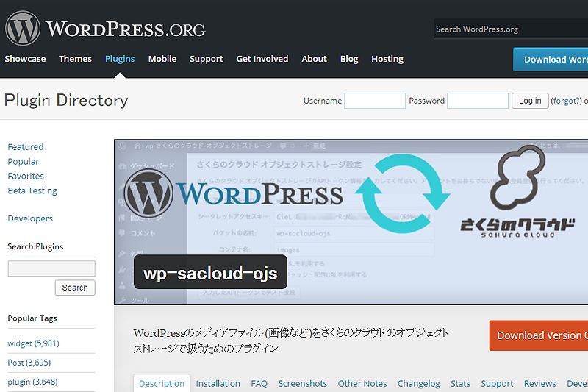Click into the Password field

(x=478, y=101)
